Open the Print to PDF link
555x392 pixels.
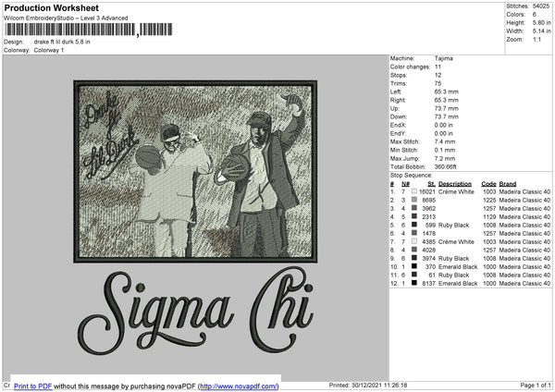pyautogui.click(x=33, y=386)
